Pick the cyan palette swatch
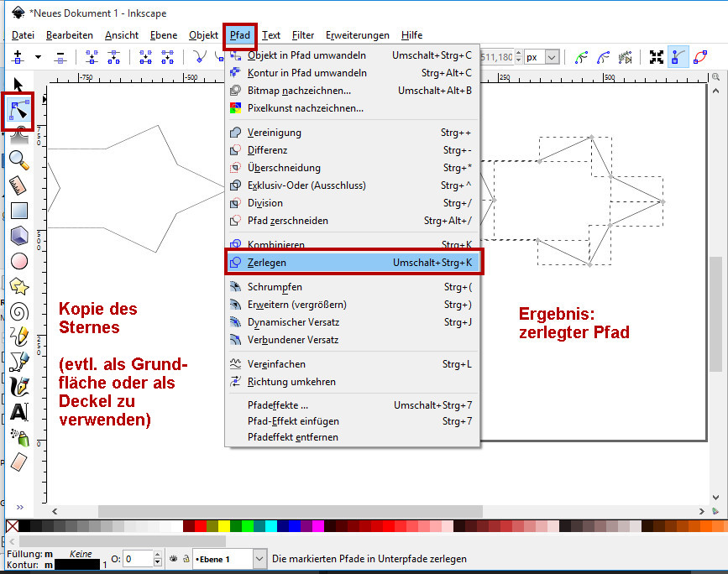This screenshot has width=728, height=574. click(x=271, y=525)
